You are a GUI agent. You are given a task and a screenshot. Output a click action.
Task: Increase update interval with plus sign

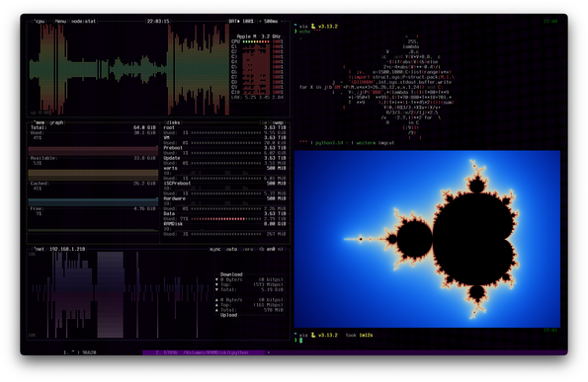260,22
